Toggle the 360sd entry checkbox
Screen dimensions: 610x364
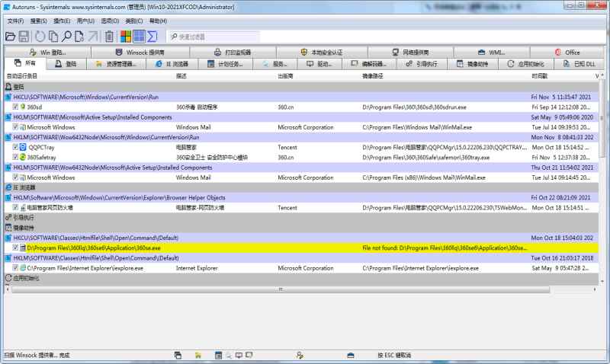click(15, 107)
